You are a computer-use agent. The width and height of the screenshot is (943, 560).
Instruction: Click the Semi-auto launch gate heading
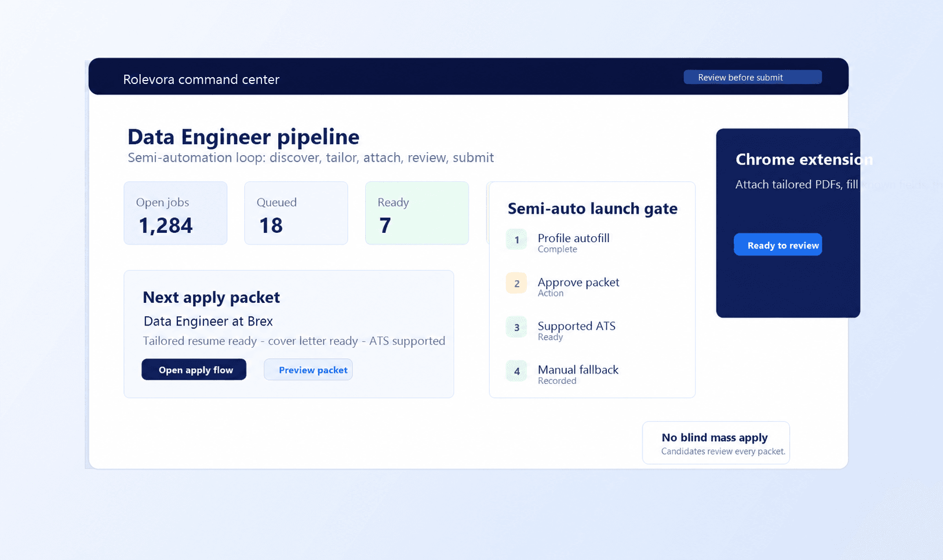592,208
